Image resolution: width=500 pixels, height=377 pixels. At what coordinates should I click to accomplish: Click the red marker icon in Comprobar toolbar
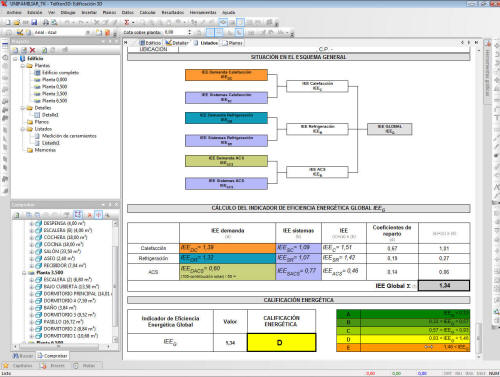click(90, 215)
